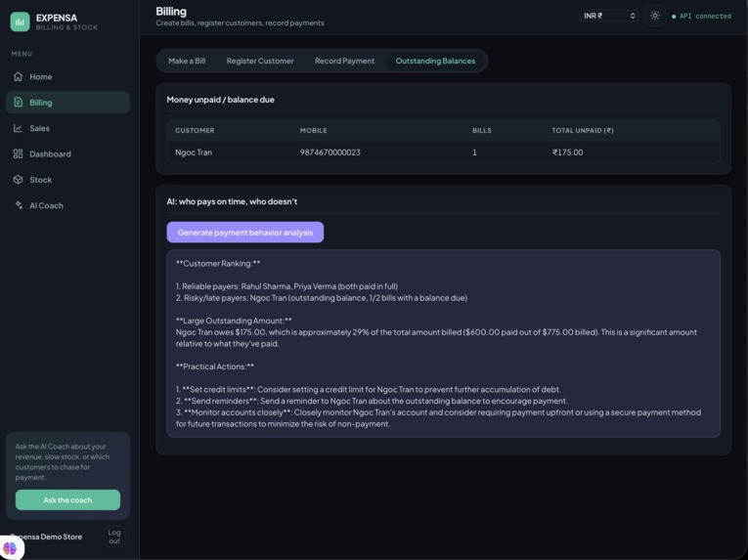Click the Money unpaid / balance due heading
The image size is (748, 560).
coord(220,100)
